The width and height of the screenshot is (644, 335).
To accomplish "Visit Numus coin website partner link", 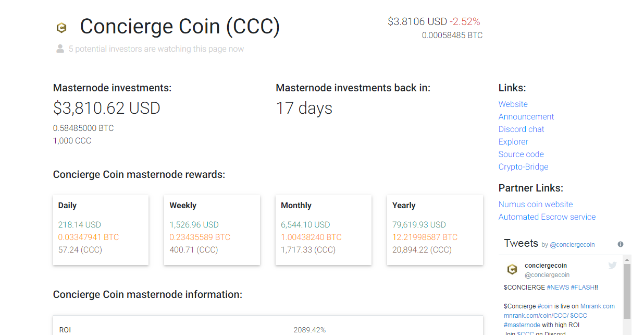I will pyautogui.click(x=535, y=205).
